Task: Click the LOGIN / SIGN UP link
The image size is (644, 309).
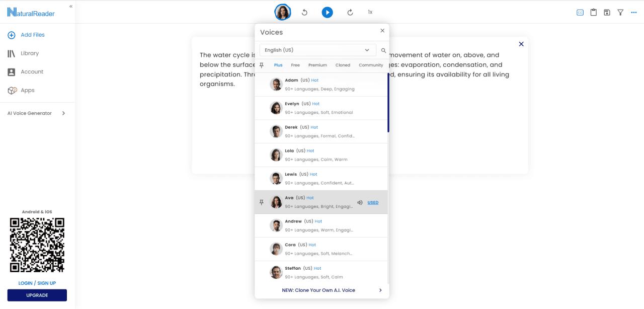Action: coord(37,283)
